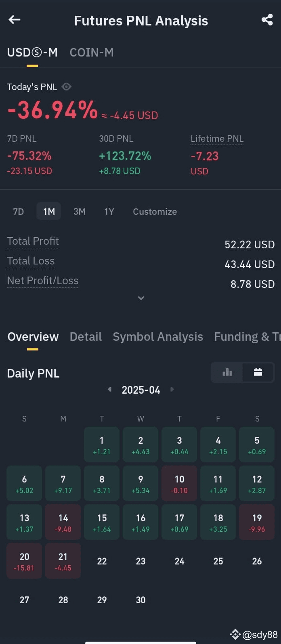This screenshot has width=281, height=644.
Task: Go to the previous month with left arrow
Action: point(109,389)
